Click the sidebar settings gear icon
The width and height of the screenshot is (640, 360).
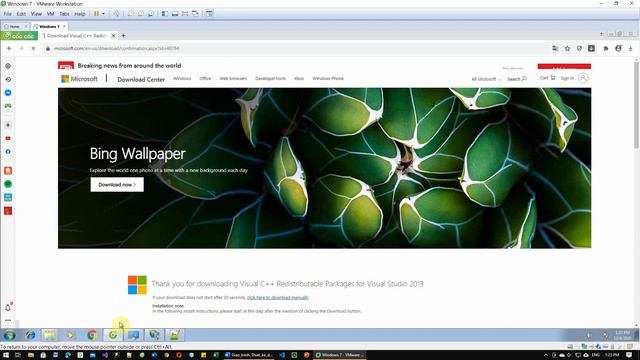tap(8, 66)
